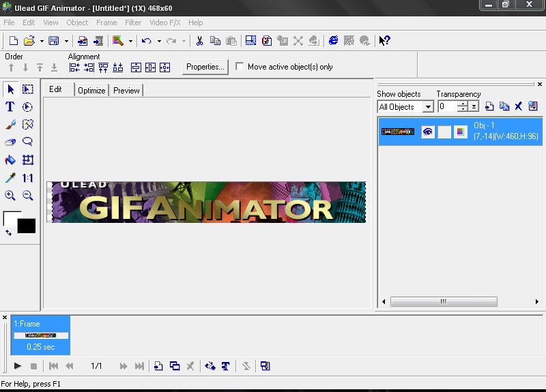The width and height of the screenshot is (546, 392).
Task: Click the Add image icon in toolbar
Action: click(x=83, y=41)
